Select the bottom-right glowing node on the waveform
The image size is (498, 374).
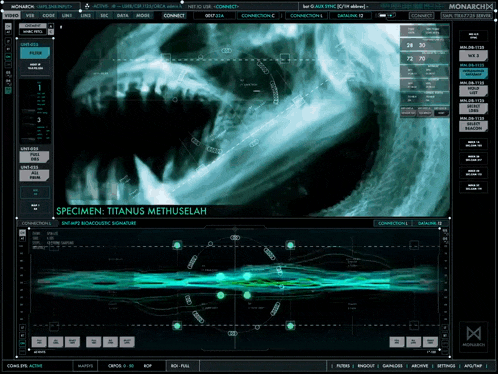pyautogui.click(x=290, y=326)
